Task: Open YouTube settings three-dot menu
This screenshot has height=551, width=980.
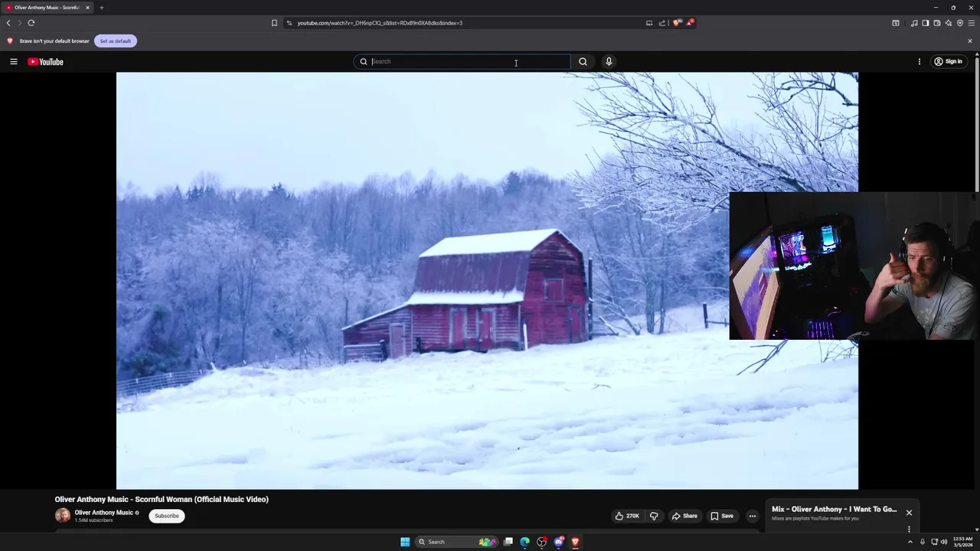Action: click(920, 61)
